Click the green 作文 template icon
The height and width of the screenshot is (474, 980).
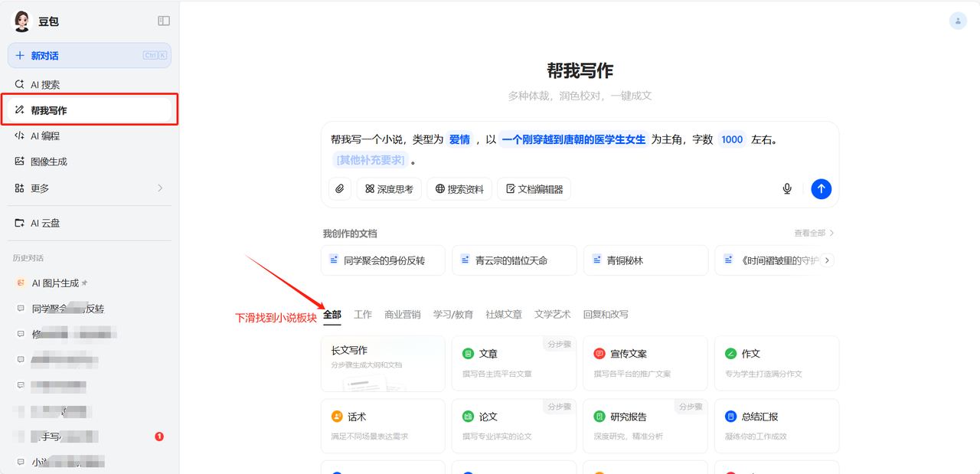tap(730, 354)
